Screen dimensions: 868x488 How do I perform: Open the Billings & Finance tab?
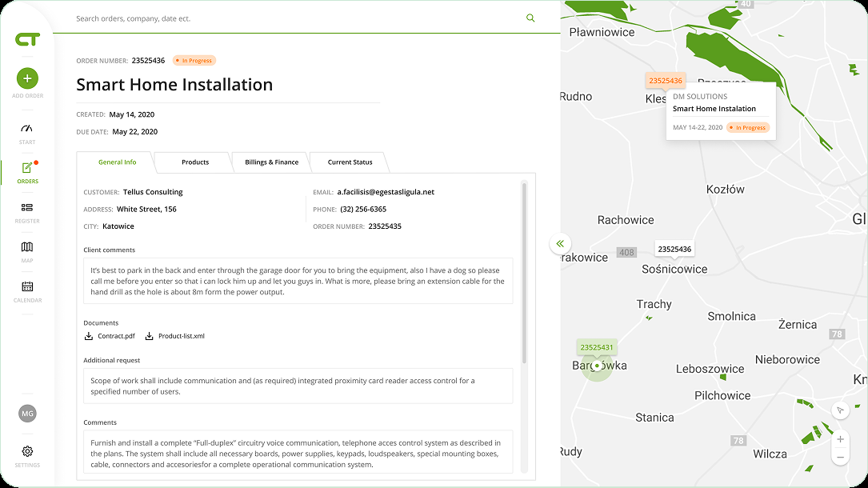point(271,162)
